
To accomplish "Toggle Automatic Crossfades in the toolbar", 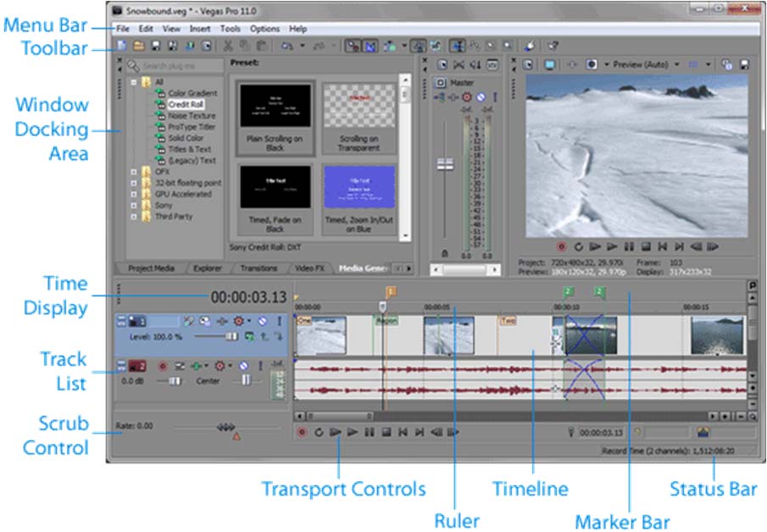I will [370, 46].
